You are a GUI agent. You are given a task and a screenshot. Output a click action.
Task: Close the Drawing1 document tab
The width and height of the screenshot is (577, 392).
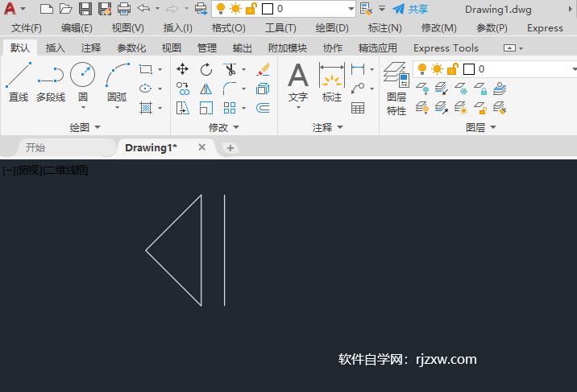coord(201,147)
